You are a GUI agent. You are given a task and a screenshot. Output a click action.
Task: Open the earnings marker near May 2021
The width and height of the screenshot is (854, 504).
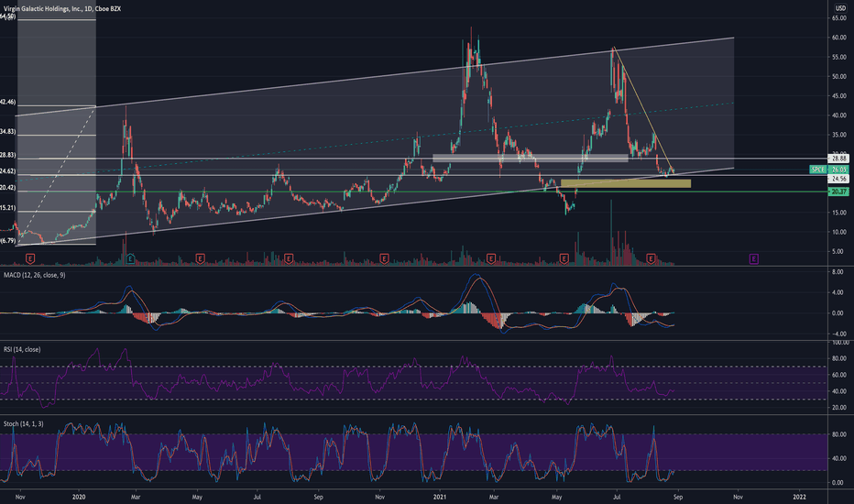564,258
